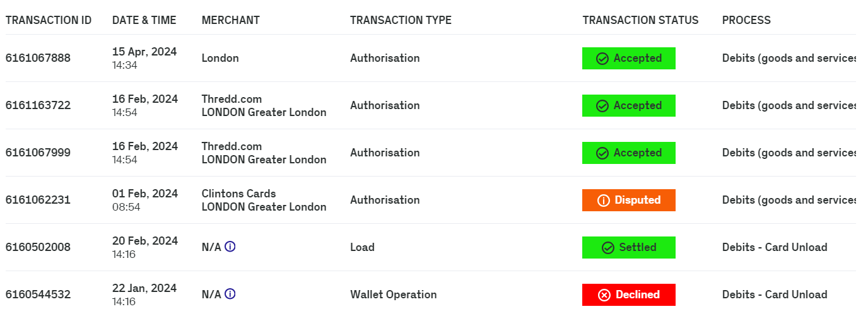The image size is (868, 309).
Task: Select the Wallet Operation transaction type cell
Action: [393, 294]
